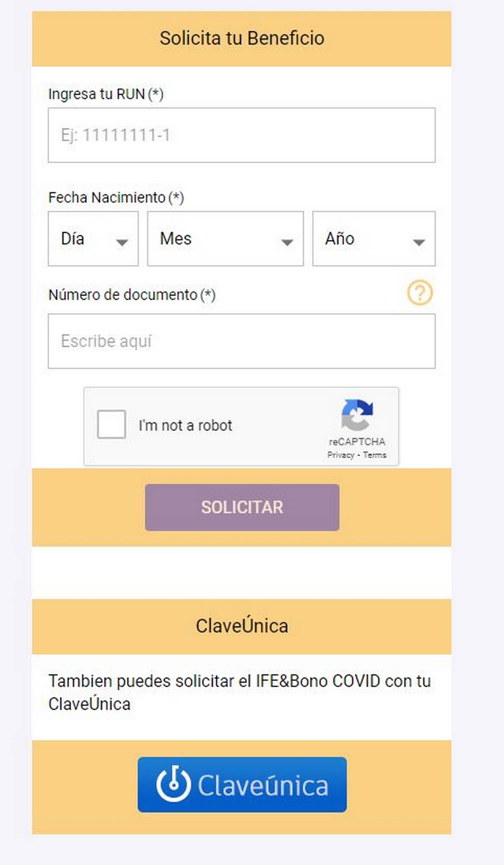Click the ClaveÚnica section header
The image size is (504, 865).
[x=242, y=626]
